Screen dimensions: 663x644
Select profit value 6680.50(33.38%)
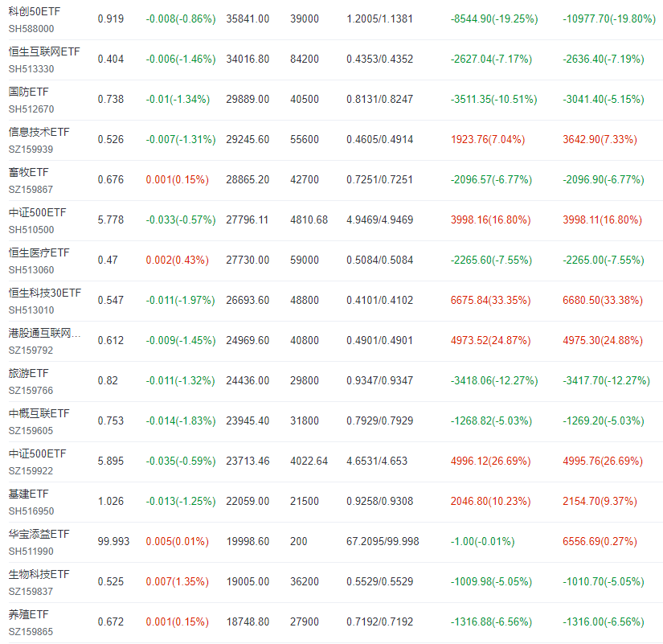point(603,301)
